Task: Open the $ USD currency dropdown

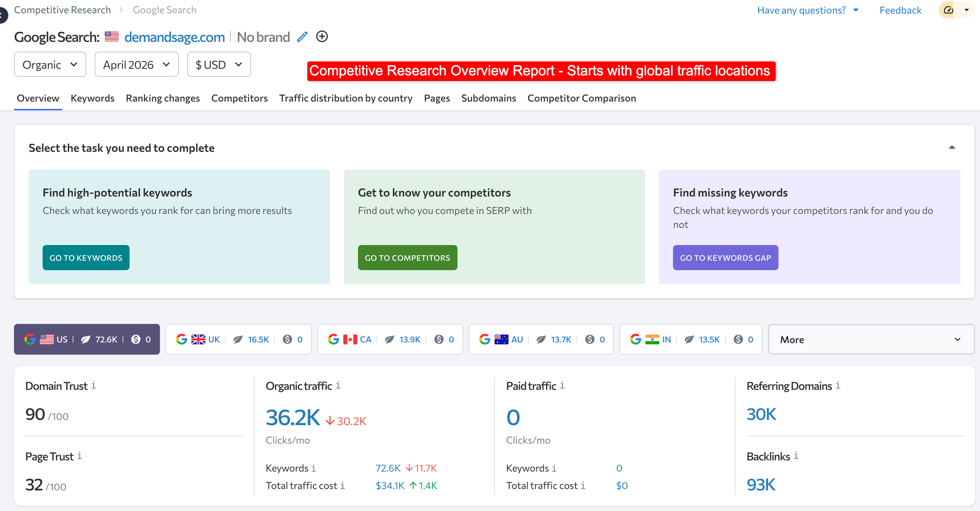Action: point(219,64)
